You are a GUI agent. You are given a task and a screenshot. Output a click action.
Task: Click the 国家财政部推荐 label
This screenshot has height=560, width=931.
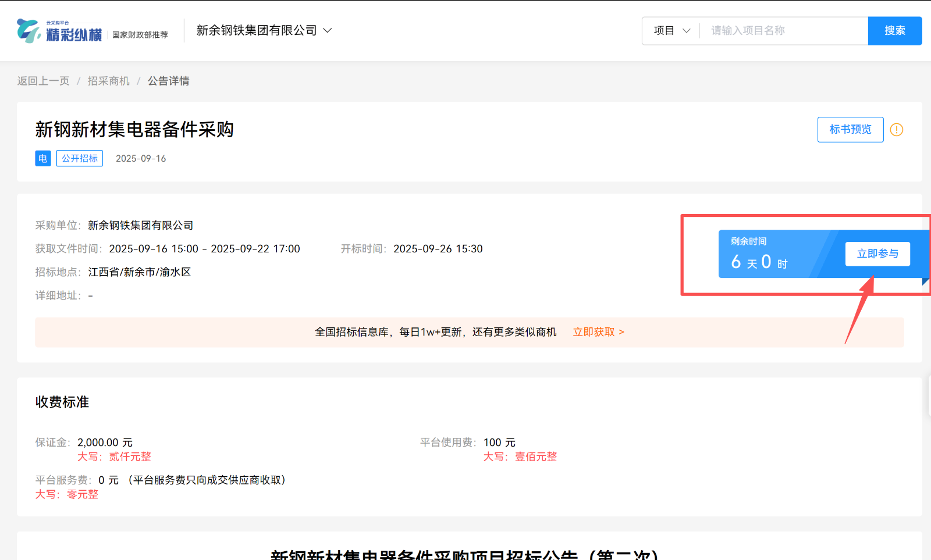pos(140,35)
